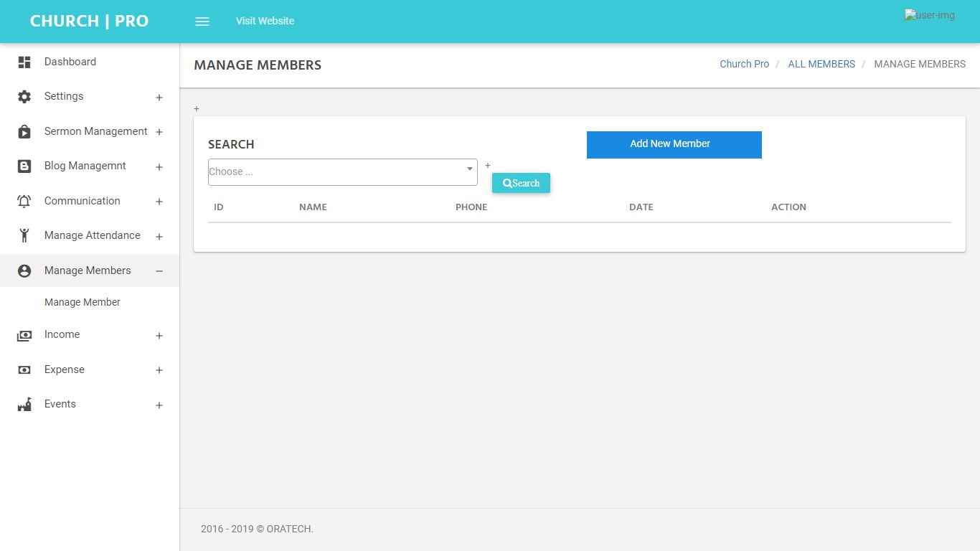Expand the Blog Managemnt submenu plus

[x=159, y=167]
